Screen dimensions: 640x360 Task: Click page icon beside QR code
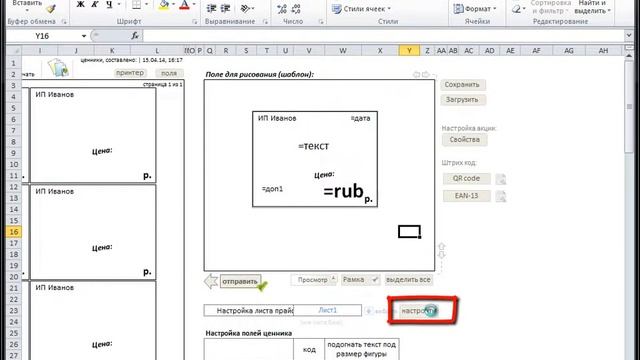tap(501, 179)
